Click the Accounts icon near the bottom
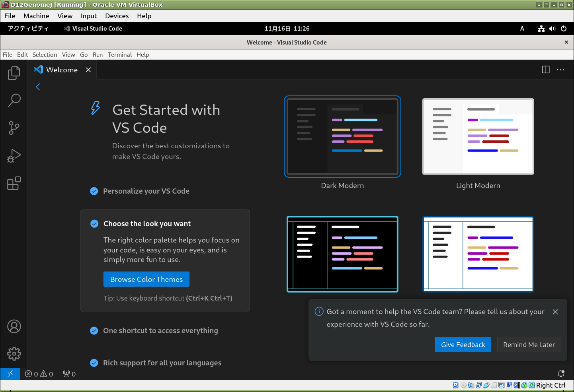Image resolution: width=574 pixels, height=392 pixels. [14, 326]
